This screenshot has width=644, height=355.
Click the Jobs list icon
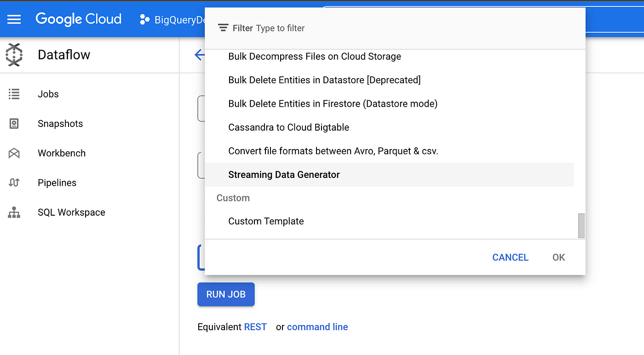[14, 94]
